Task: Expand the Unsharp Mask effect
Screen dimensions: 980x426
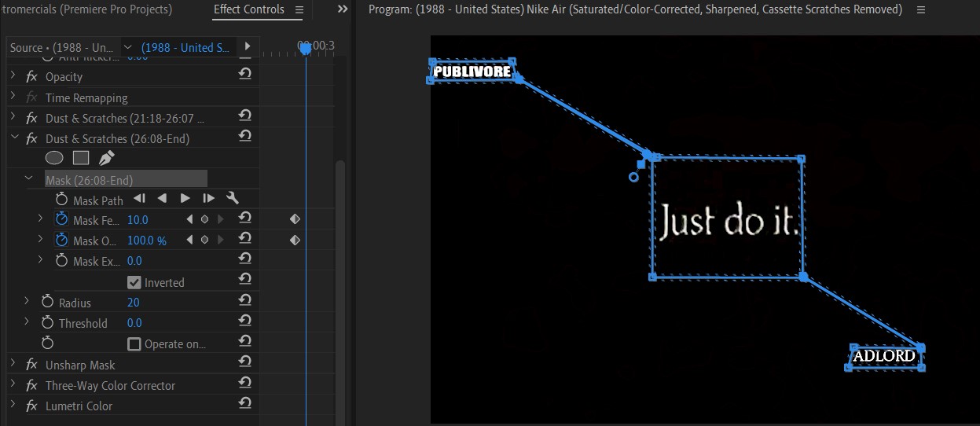Action: [13, 365]
